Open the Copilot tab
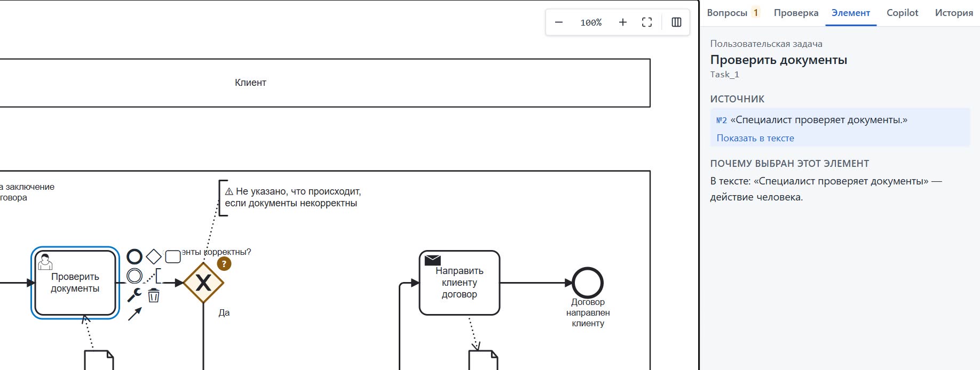The width and height of the screenshot is (980, 370). (903, 13)
